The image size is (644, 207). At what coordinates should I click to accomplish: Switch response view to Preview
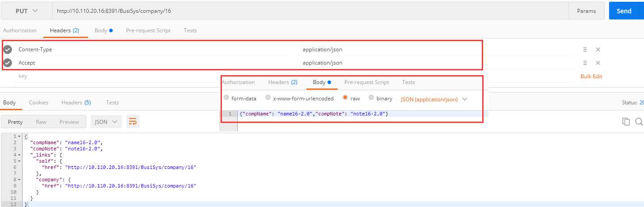coord(69,122)
